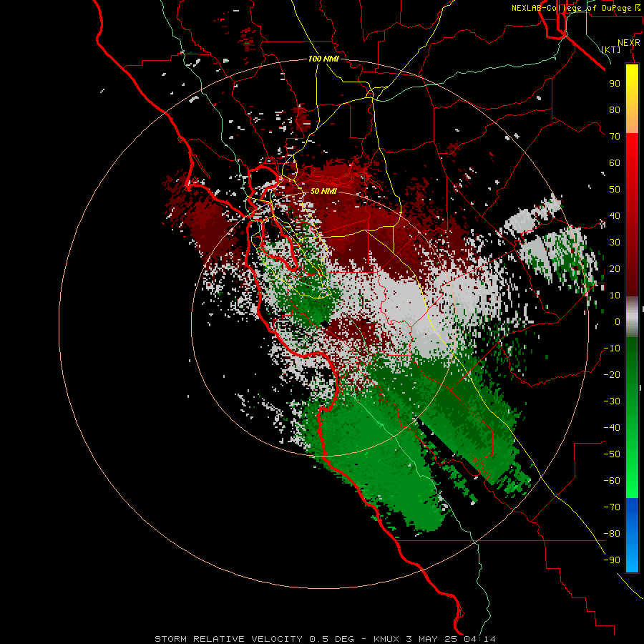The width and height of the screenshot is (644, 644).
Task: Select the -80 value on the velocity scale
Action: pos(612,534)
